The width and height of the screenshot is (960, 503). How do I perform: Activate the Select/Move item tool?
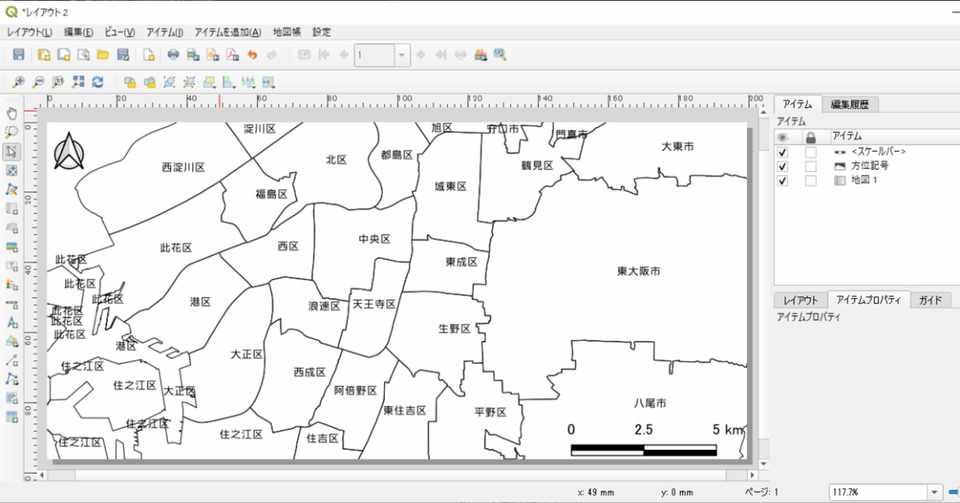[12, 151]
